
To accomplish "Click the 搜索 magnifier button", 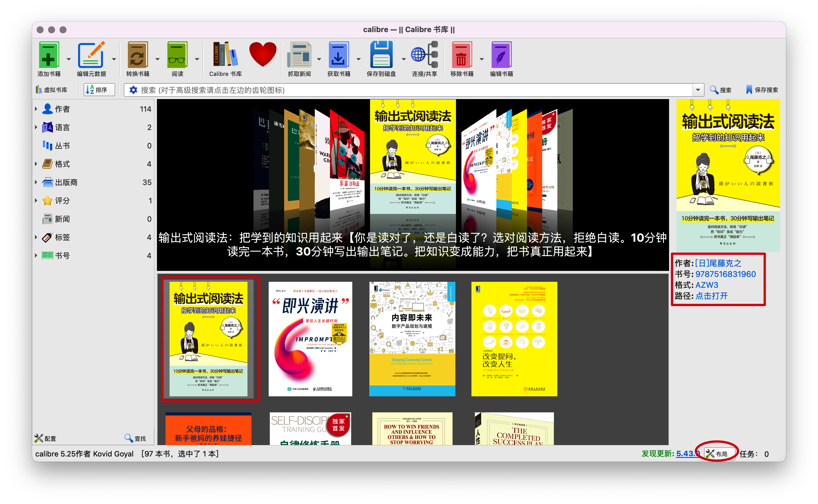I will 720,90.
